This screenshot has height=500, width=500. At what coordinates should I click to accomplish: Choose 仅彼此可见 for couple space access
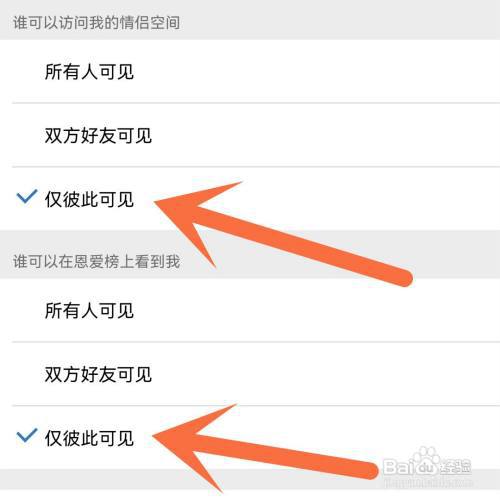pyautogui.click(x=250, y=199)
